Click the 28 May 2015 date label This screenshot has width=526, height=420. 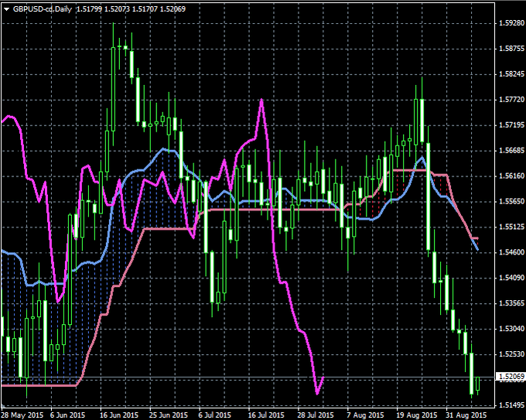point(19,415)
